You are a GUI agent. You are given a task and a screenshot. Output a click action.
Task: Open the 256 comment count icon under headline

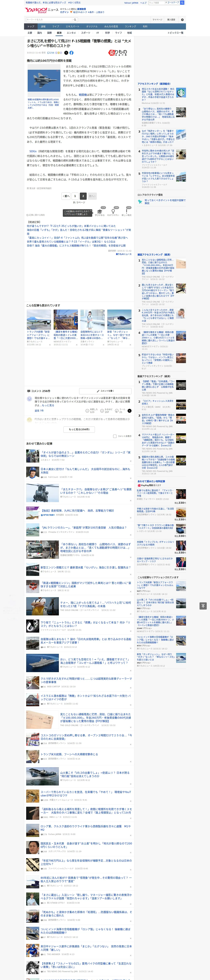coord(51,53)
